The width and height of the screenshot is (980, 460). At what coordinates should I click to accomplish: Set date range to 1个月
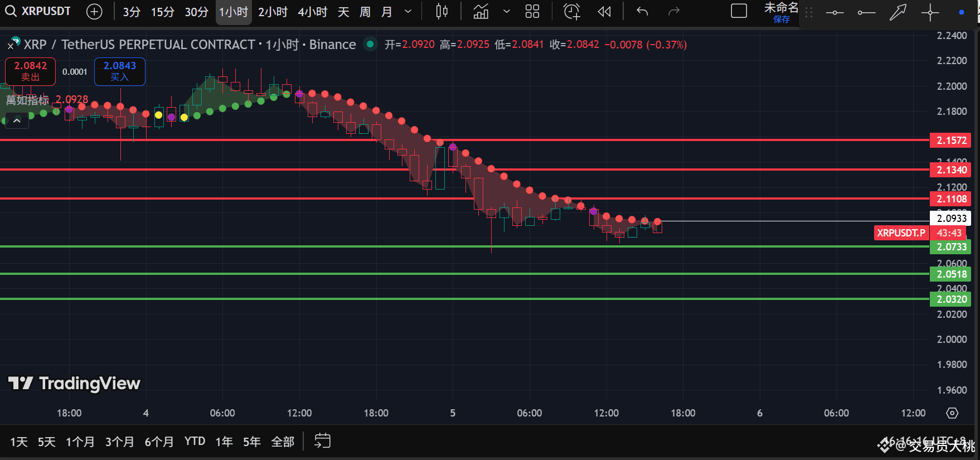80,442
